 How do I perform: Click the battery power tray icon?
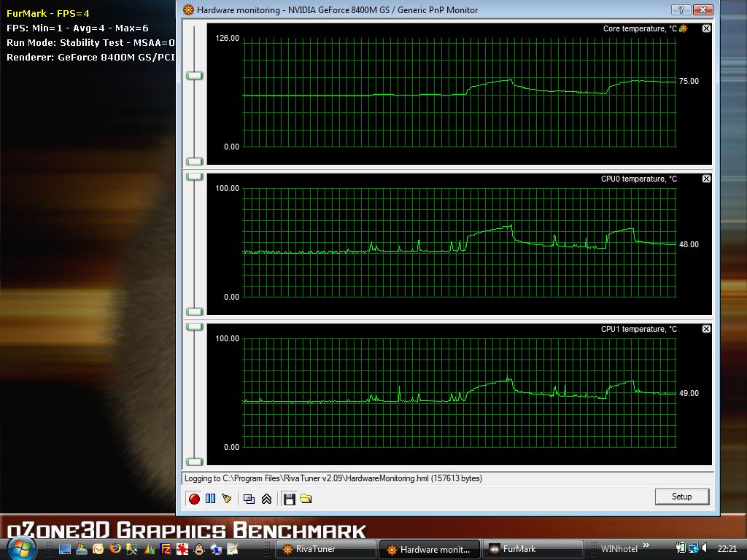pos(681,548)
